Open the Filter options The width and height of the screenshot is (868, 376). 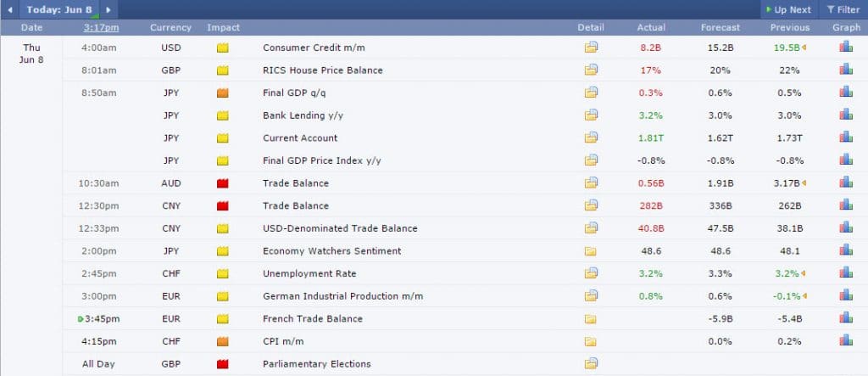point(843,10)
